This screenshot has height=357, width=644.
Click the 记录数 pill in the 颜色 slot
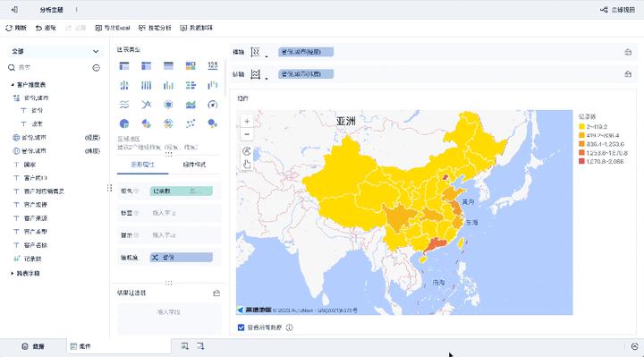(181, 191)
